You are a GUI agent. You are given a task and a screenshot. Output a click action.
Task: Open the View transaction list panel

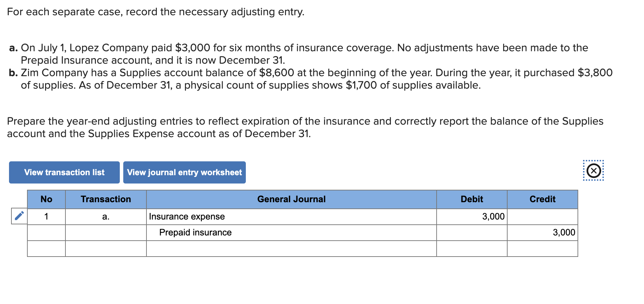[64, 172]
